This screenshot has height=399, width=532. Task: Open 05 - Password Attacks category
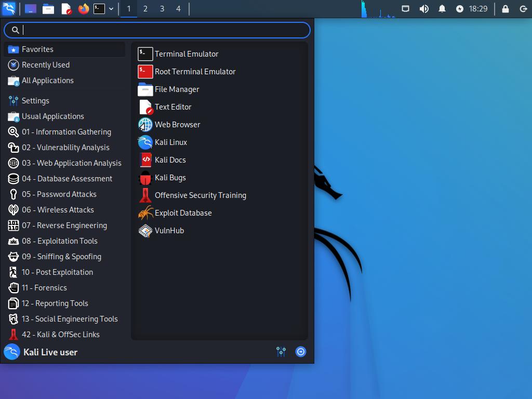click(x=65, y=194)
